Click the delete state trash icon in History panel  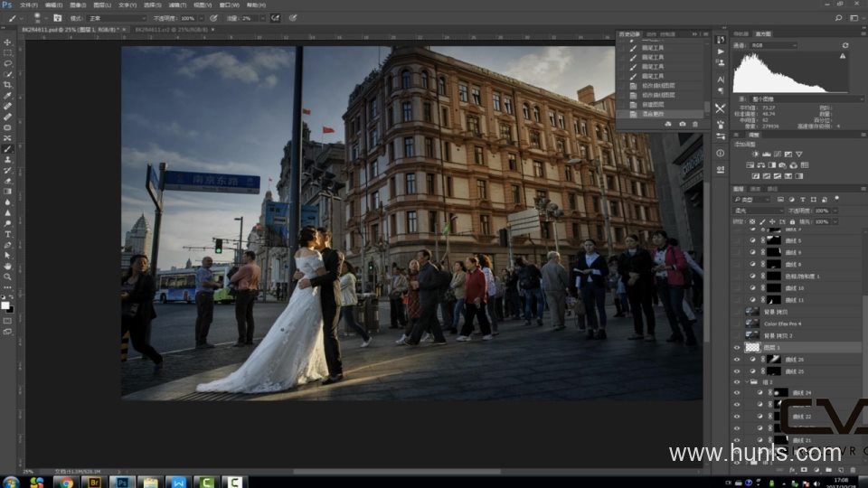tap(694, 125)
